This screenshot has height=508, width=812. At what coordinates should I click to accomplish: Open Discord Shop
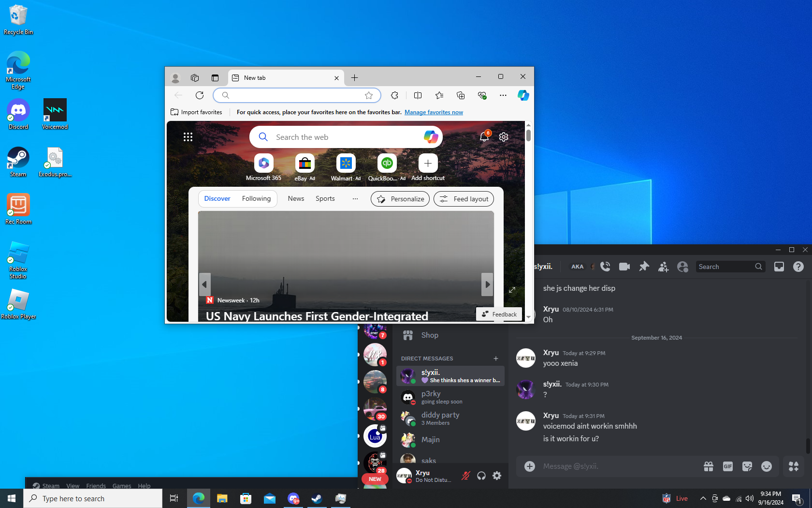point(450,335)
